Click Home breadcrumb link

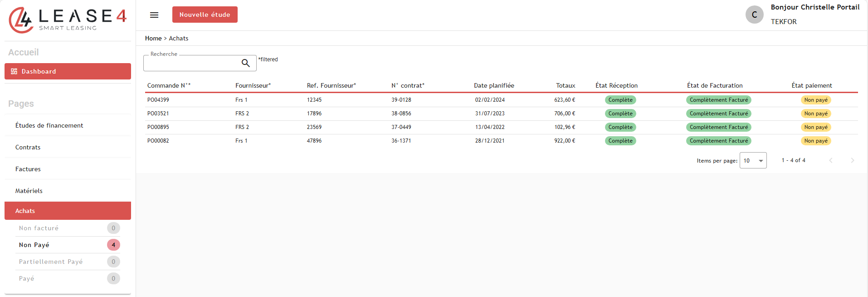click(153, 39)
